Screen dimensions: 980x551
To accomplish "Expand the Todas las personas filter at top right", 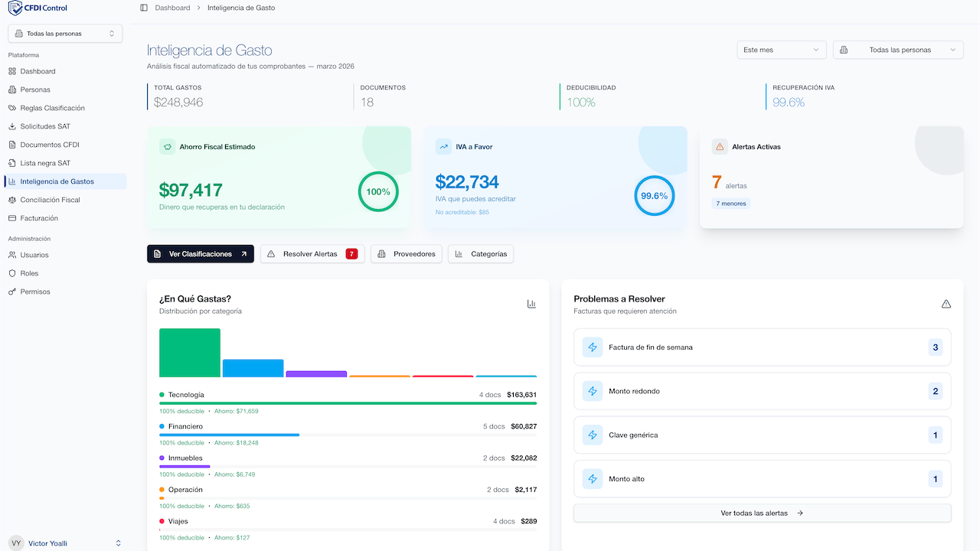I will tap(897, 49).
